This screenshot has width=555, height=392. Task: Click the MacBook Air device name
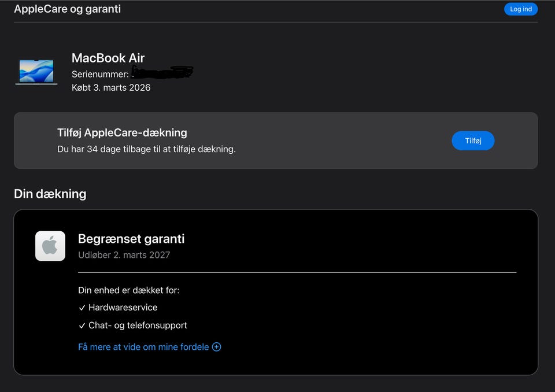[108, 58]
